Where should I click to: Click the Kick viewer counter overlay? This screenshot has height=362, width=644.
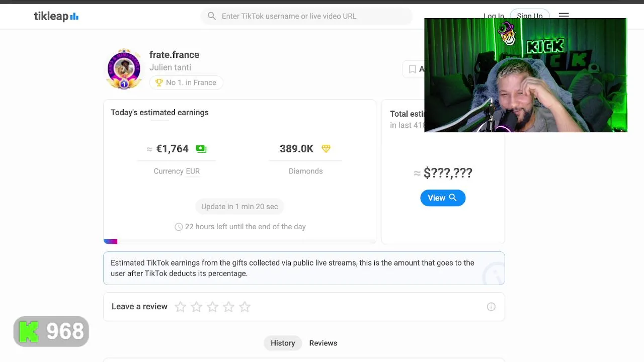pos(51,331)
